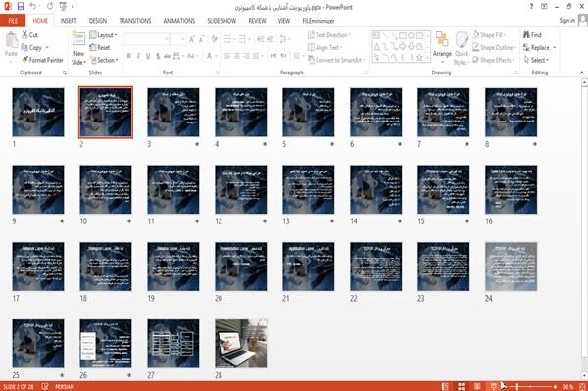Click the Undo arrow in title bar

[33, 7]
